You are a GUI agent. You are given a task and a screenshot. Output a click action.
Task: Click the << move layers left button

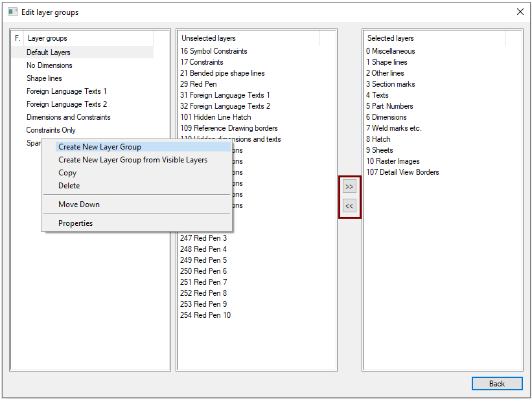349,206
